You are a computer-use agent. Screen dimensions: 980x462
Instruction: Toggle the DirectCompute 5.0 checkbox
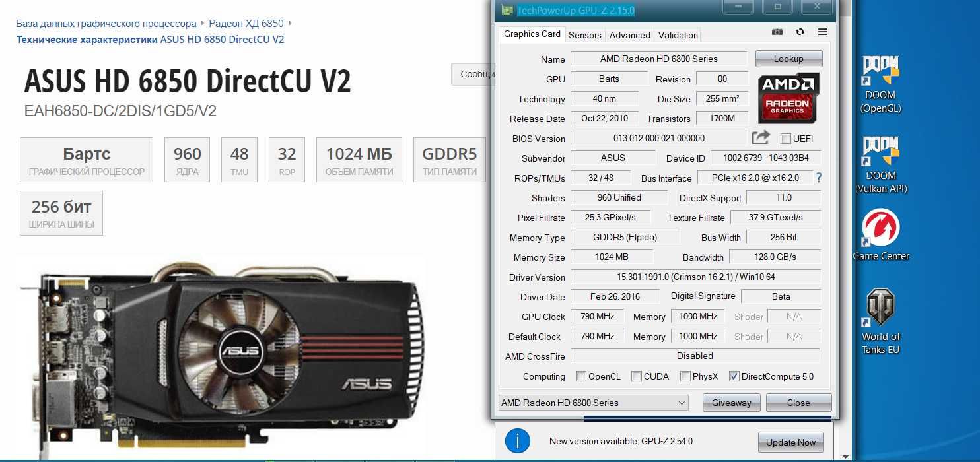[734, 376]
